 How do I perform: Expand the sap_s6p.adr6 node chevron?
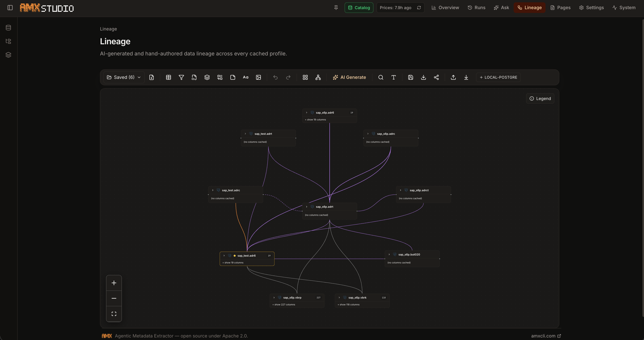point(307,113)
